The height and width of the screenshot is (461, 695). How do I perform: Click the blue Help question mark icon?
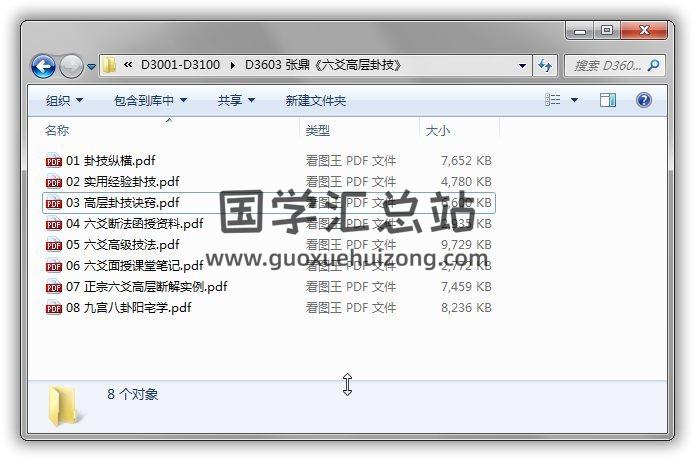[x=643, y=100]
